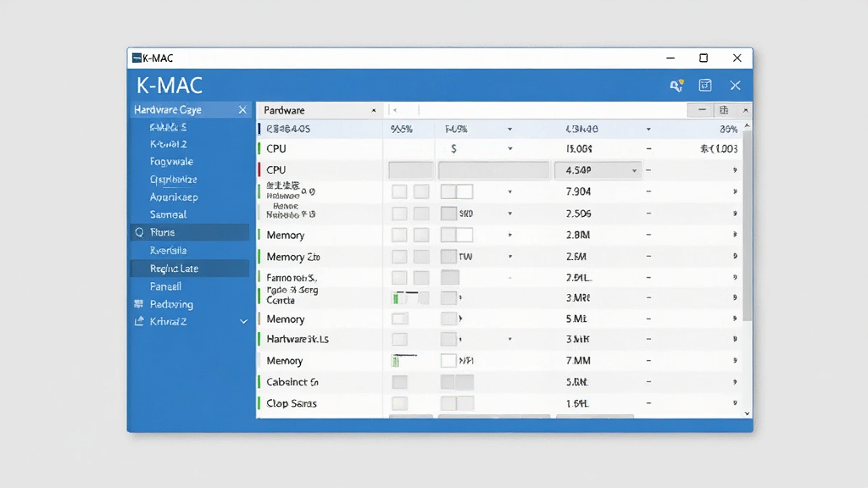Screen dimensions: 868x488
Task: Switch to the Pardware tab
Action: pyautogui.click(x=320, y=110)
